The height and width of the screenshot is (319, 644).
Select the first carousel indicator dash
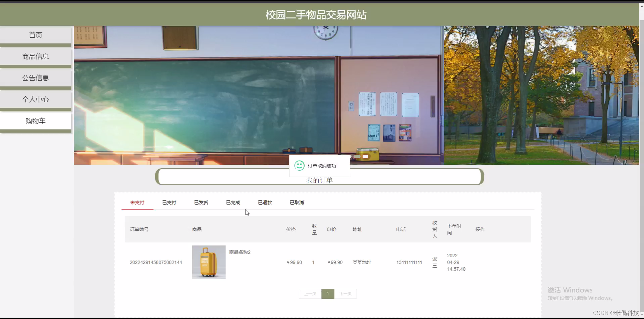point(358,156)
